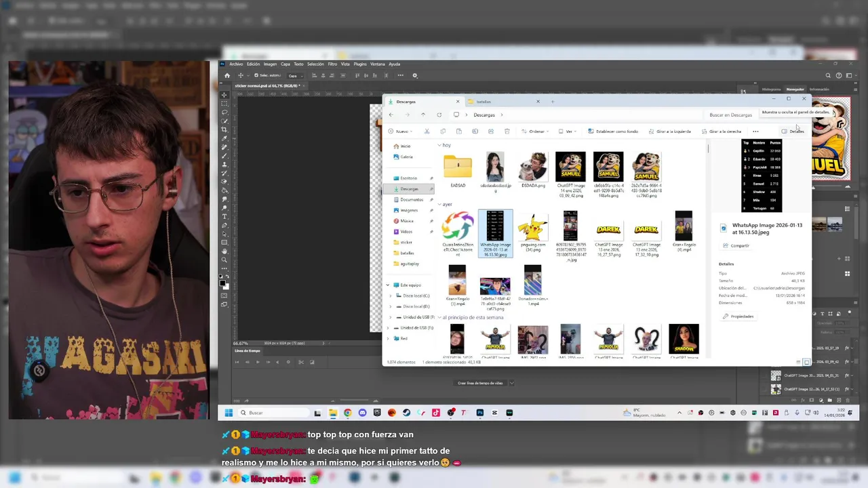
Task: Click Establecer como fondo button
Action: click(x=613, y=131)
